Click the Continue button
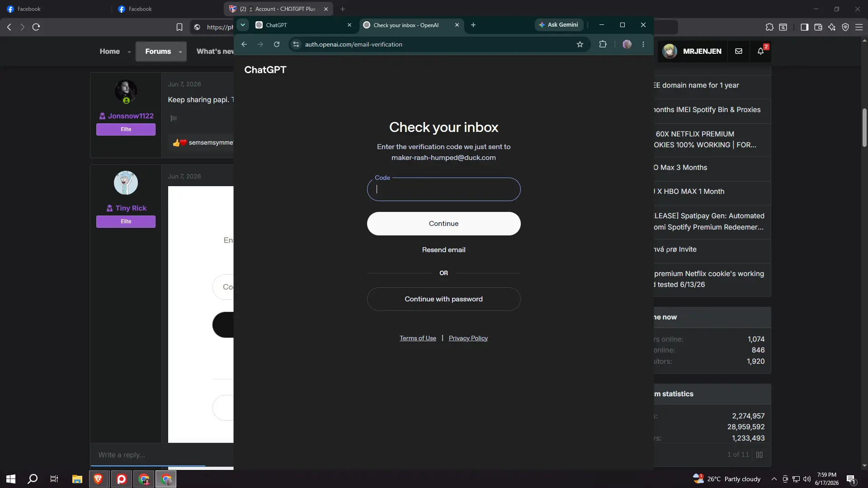The width and height of the screenshot is (868, 488). pyautogui.click(x=443, y=224)
